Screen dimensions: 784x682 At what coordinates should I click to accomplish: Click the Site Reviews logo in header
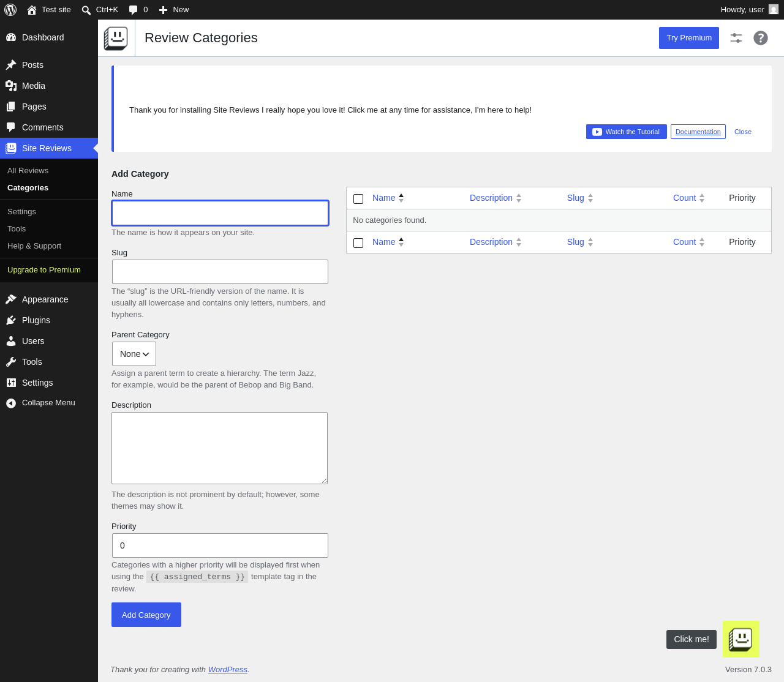(116, 38)
